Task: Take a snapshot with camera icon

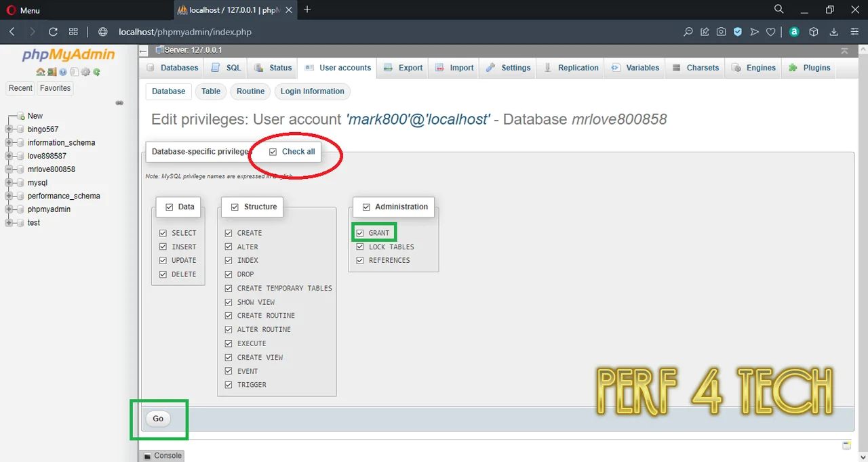Action: coord(721,32)
